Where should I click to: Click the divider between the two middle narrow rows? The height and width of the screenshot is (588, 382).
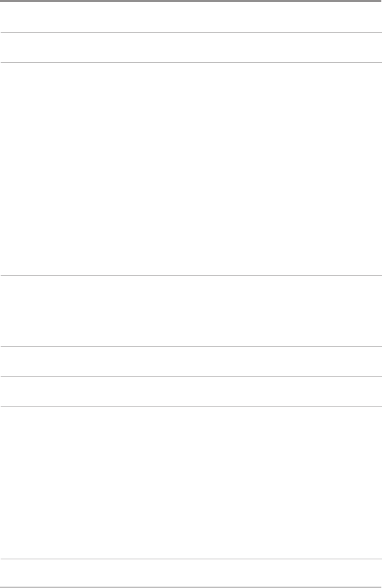(x=191, y=376)
